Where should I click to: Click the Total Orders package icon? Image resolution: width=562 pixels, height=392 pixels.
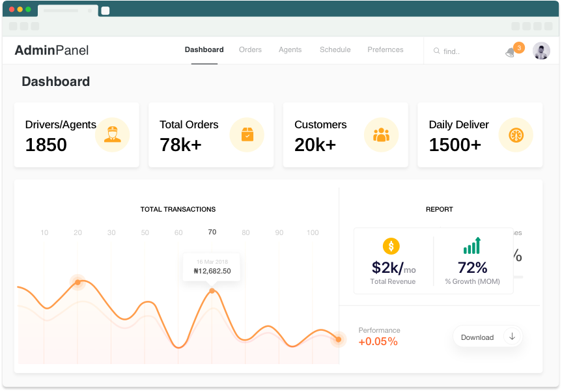coord(247,135)
